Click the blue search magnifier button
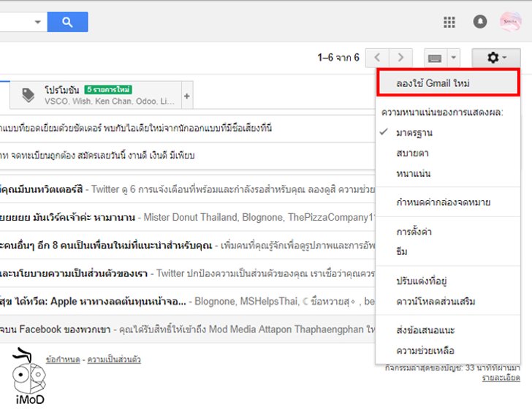Screen dimensions: 532x415 (x=67, y=22)
